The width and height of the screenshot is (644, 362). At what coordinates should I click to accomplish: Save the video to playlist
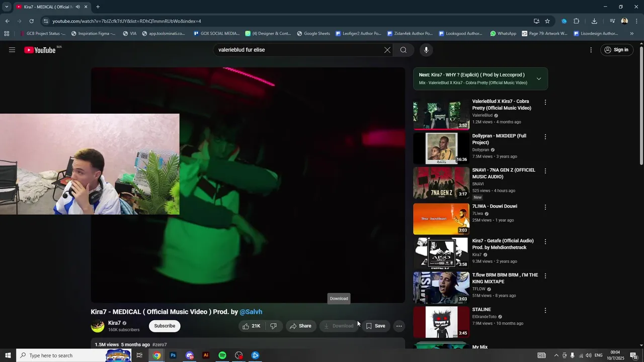(375, 326)
